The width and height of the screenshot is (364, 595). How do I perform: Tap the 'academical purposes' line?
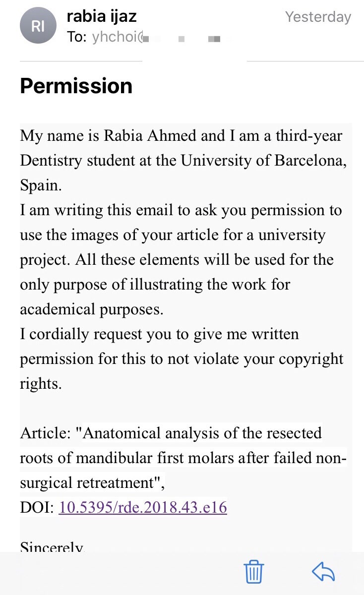[x=91, y=309]
